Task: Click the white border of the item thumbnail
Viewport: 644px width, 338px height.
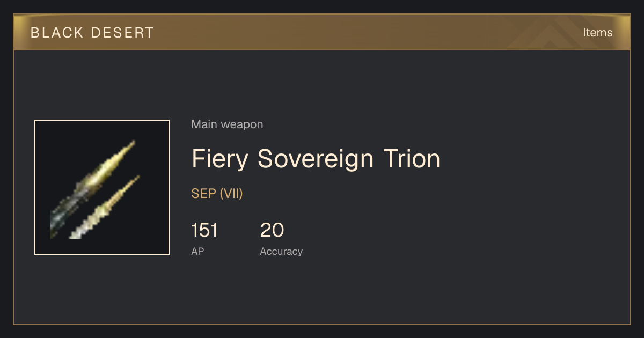Action: pyautogui.click(x=102, y=121)
